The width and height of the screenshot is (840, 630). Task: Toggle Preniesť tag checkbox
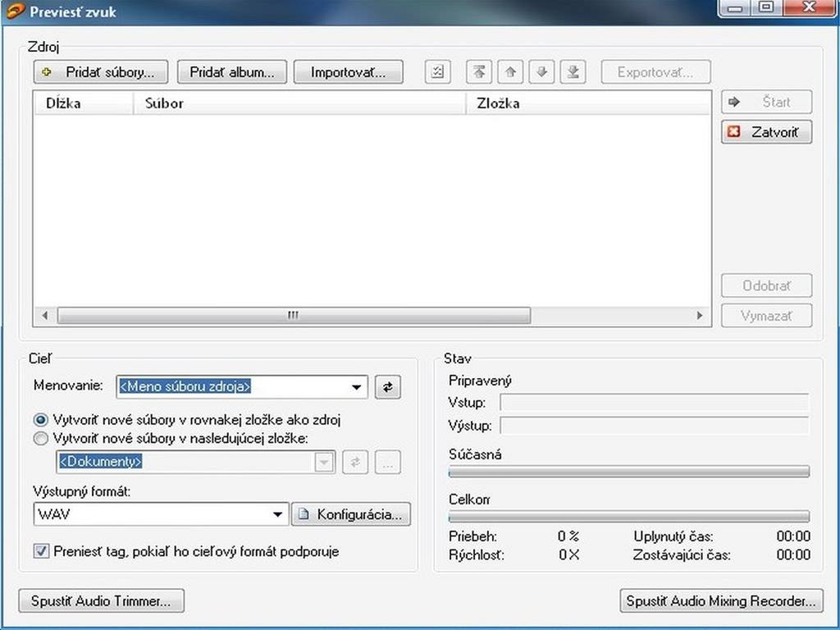(41, 551)
